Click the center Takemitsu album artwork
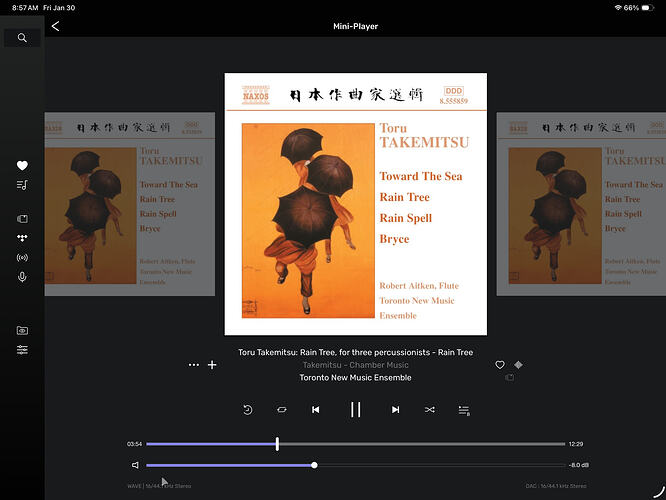This screenshot has width=666, height=500. [356, 204]
